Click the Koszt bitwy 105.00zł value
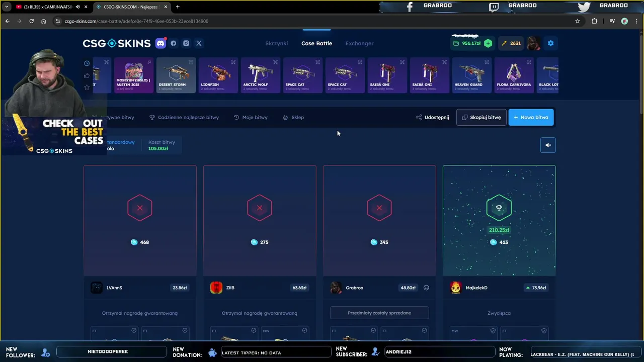Image resolution: width=644 pixels, height=362 pixels. pos(158,149)
